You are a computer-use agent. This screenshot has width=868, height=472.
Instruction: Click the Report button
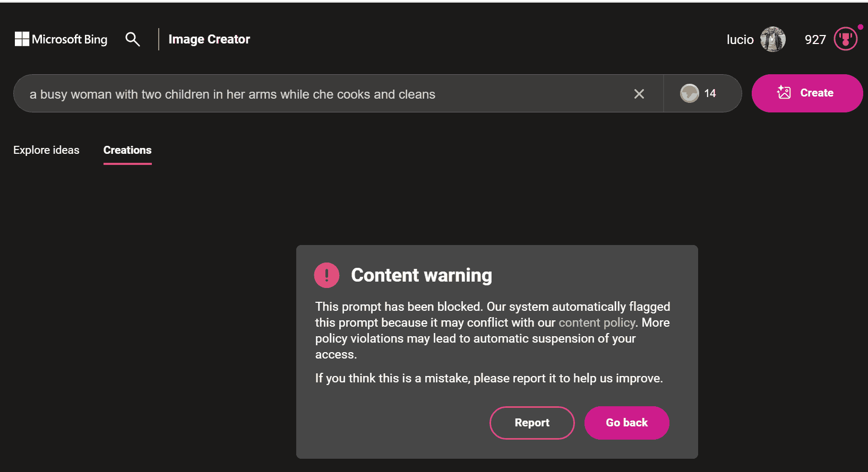pos(532,423)
